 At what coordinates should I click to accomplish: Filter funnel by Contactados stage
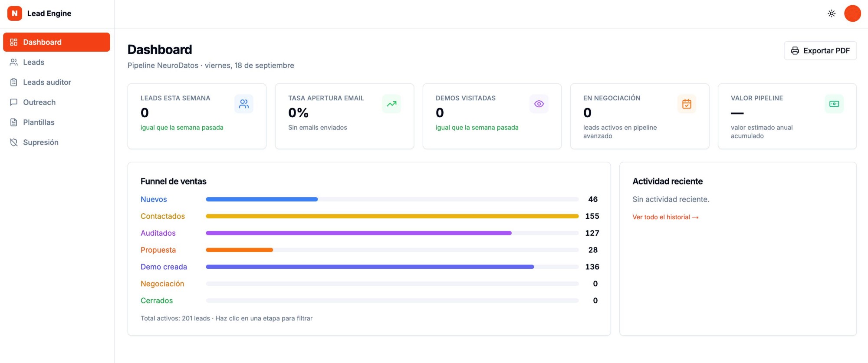click(x=163, y=216)
